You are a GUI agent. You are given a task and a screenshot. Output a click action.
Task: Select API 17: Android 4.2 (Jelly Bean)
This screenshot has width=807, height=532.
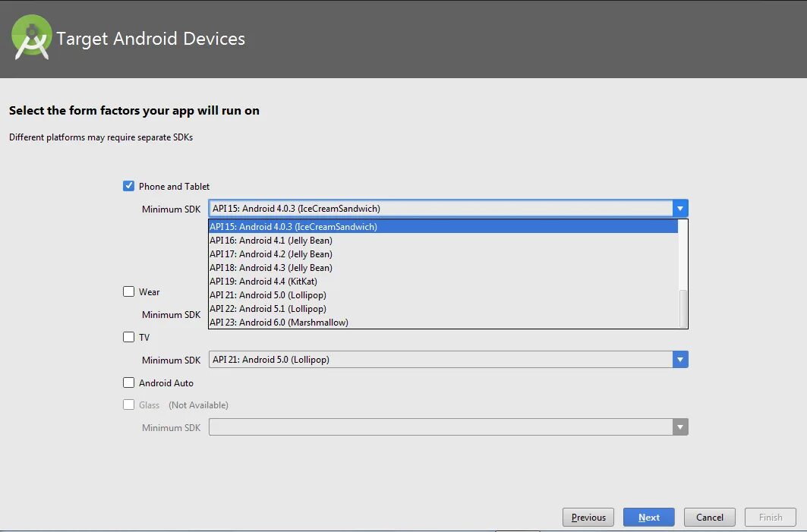443,253
